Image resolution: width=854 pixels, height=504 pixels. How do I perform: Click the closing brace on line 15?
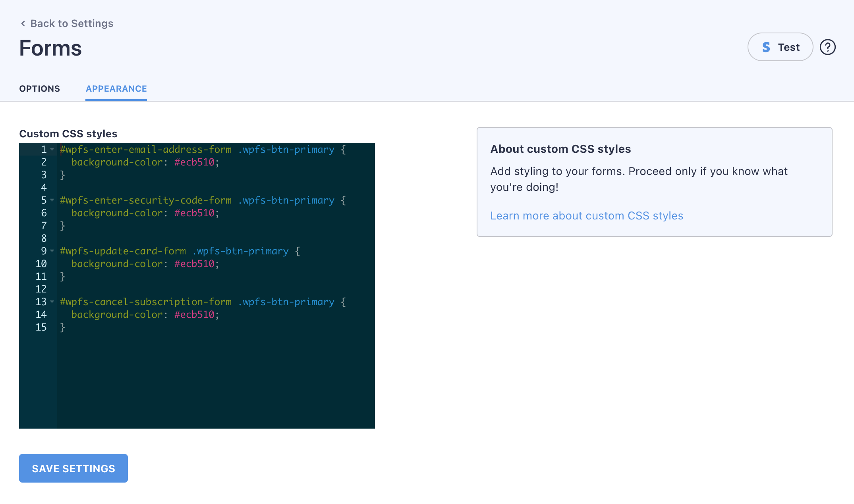click(x=62, y=327)
